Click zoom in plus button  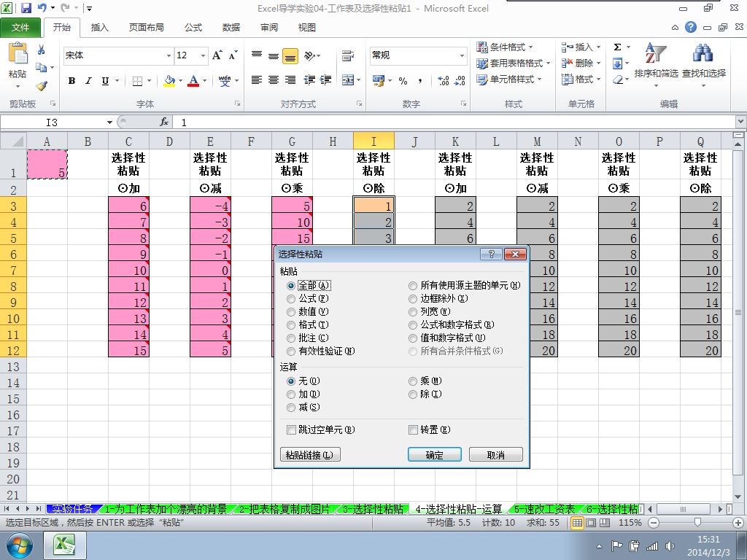tap(739, 523)
